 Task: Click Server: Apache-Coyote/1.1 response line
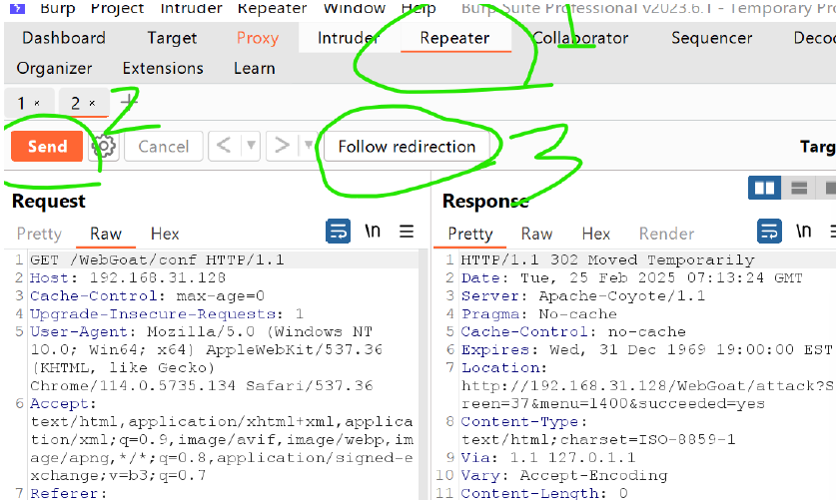(x=583, y=295)
